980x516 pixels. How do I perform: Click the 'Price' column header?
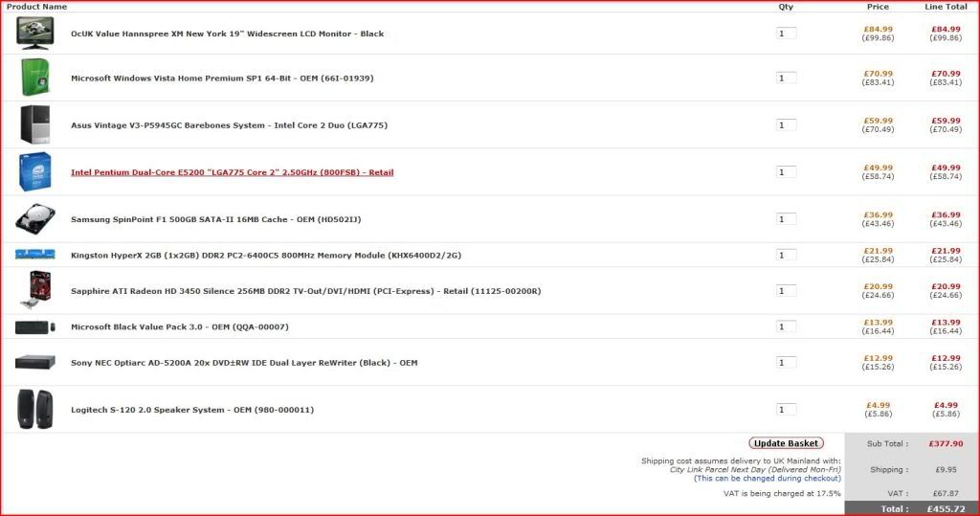pos(878,7)
